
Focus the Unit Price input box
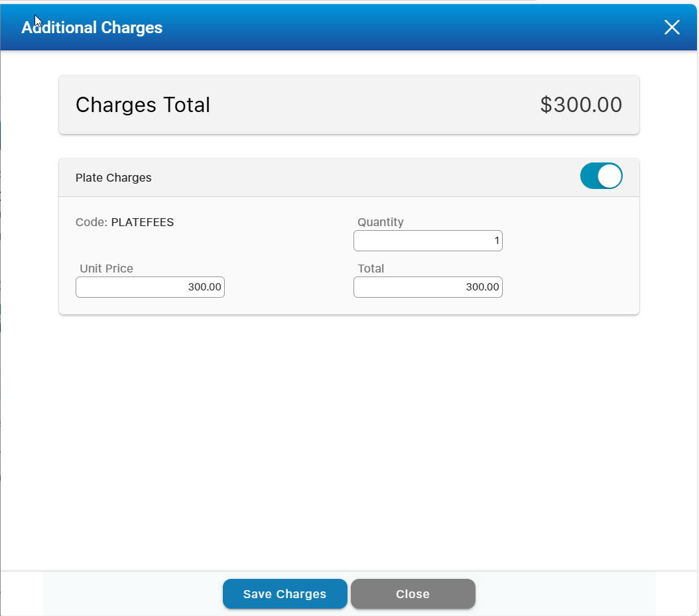tap(150, 287)
